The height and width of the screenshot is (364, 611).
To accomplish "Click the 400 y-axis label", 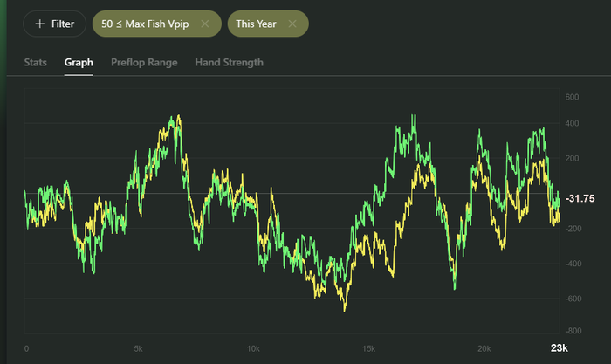I will (572, 124).
